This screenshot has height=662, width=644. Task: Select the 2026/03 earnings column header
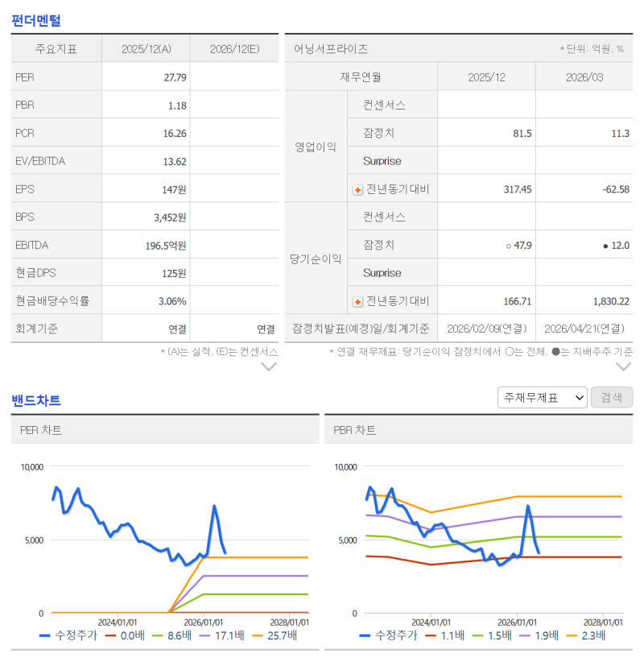point(584,77)
